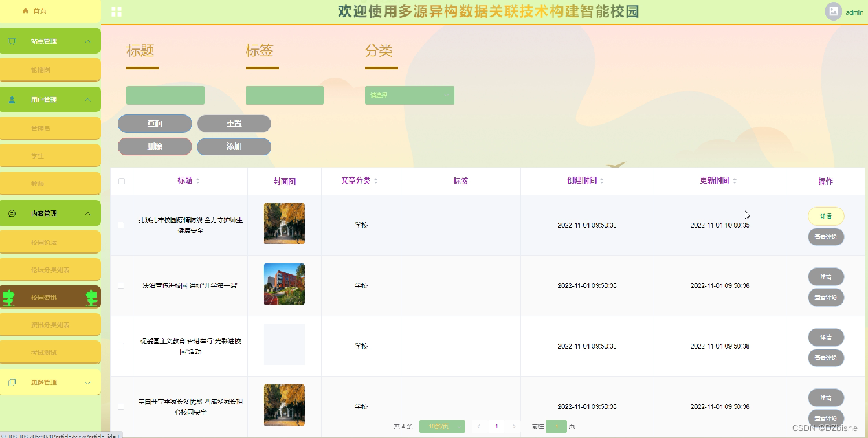Click first row's autumn gate cover thumbnail
Image resolution: width=868 pixels, height=438 pixels.
point(285,223)
